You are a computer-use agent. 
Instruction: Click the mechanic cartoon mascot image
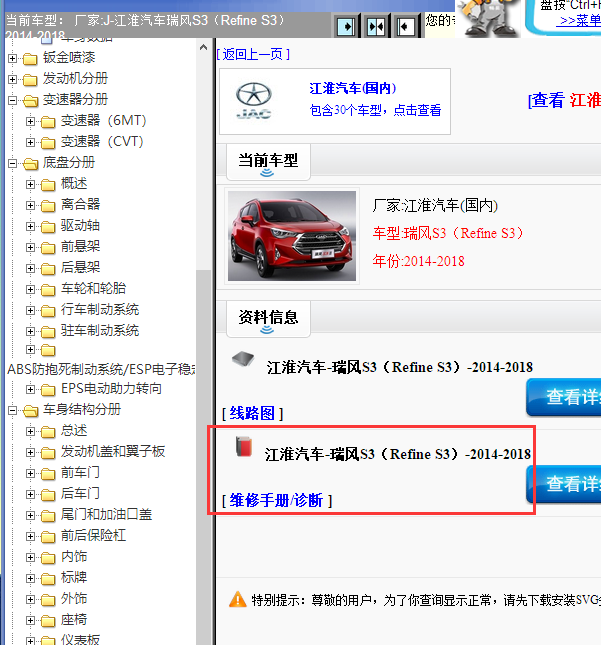tap(488, 19)
